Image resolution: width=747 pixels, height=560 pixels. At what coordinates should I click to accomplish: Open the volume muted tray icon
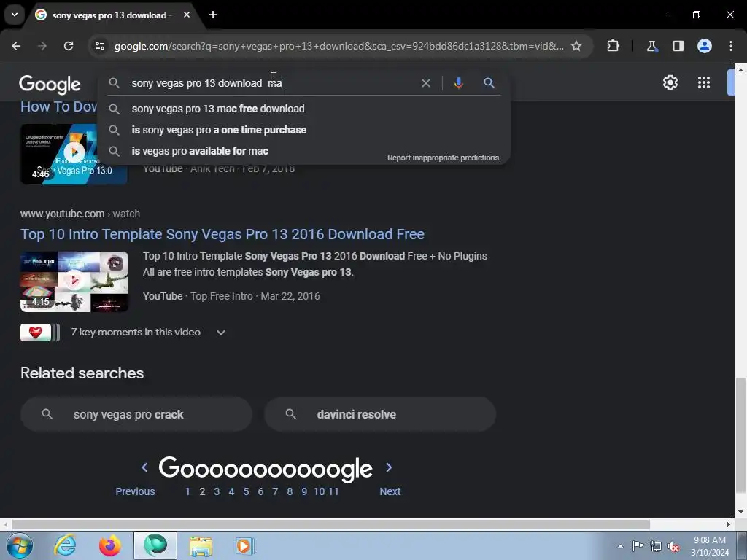(673, 546)
